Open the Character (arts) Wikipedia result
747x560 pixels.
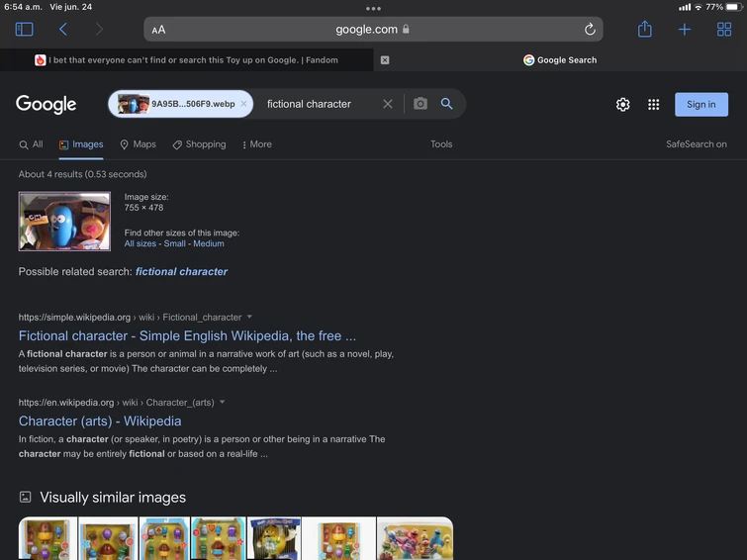coord(100,421)
